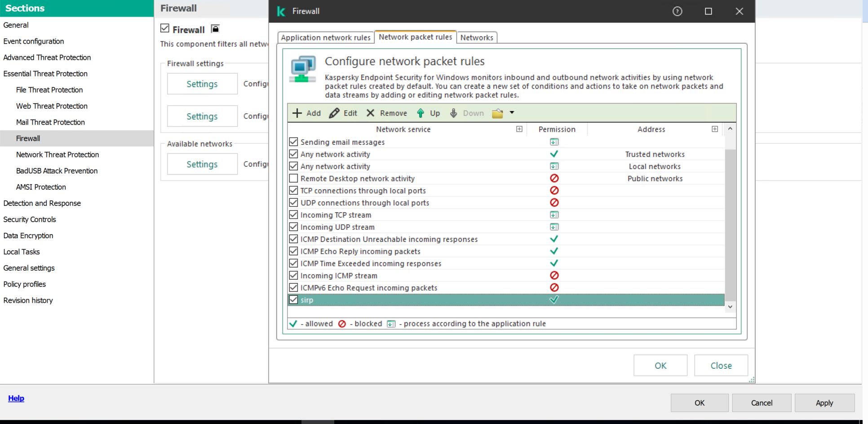Open the Networks tab

click(x=477, y=37)
